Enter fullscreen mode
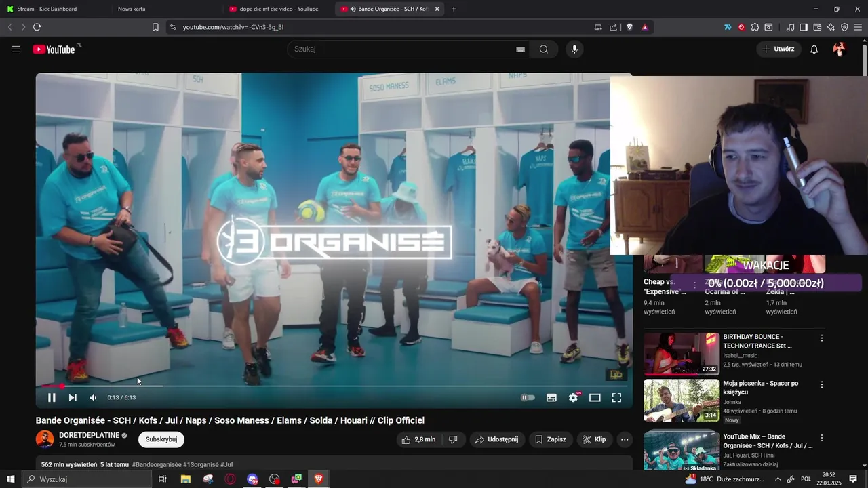868x488 pixels. (x=616, y=398)
